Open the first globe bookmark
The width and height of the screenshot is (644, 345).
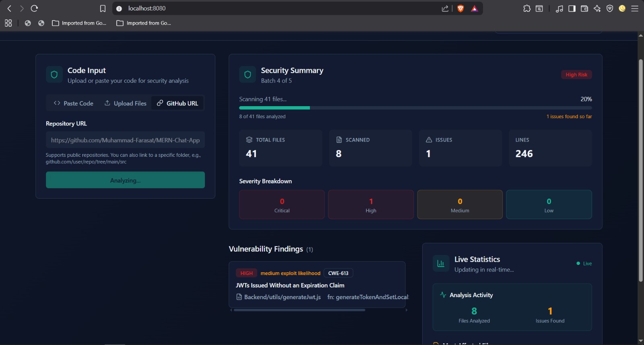pos(28,23)
